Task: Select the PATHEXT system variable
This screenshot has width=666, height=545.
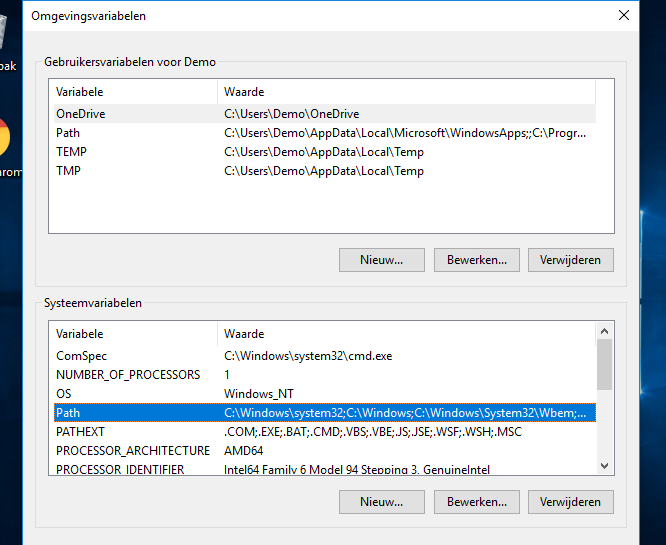Action: pyautogui.click(x=80, y=432)
